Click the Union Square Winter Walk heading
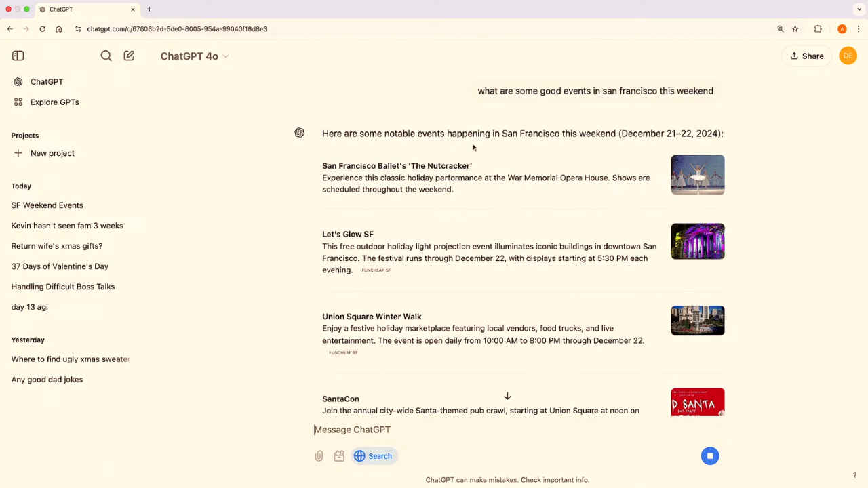 (x=372, y=317)
